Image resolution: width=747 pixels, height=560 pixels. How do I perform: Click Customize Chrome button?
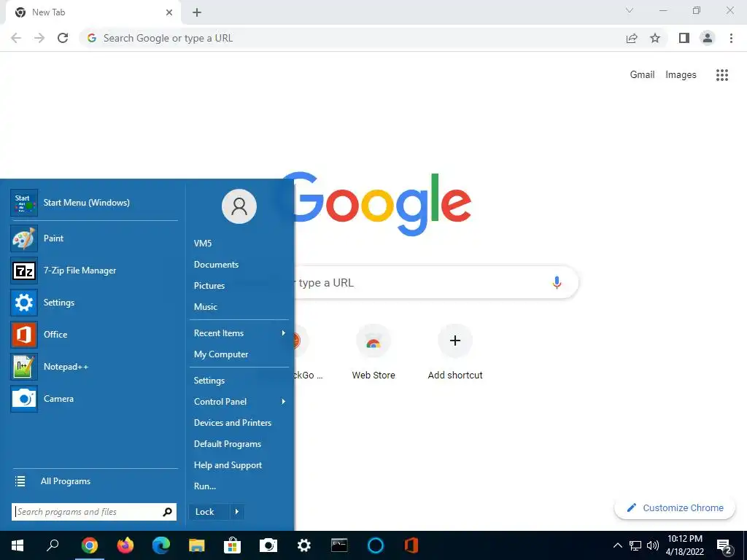(675, 507)
